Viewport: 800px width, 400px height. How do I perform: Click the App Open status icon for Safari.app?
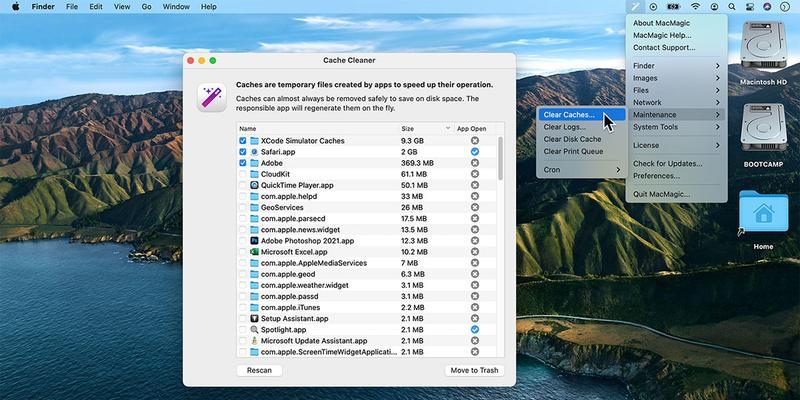coord(474,152)
